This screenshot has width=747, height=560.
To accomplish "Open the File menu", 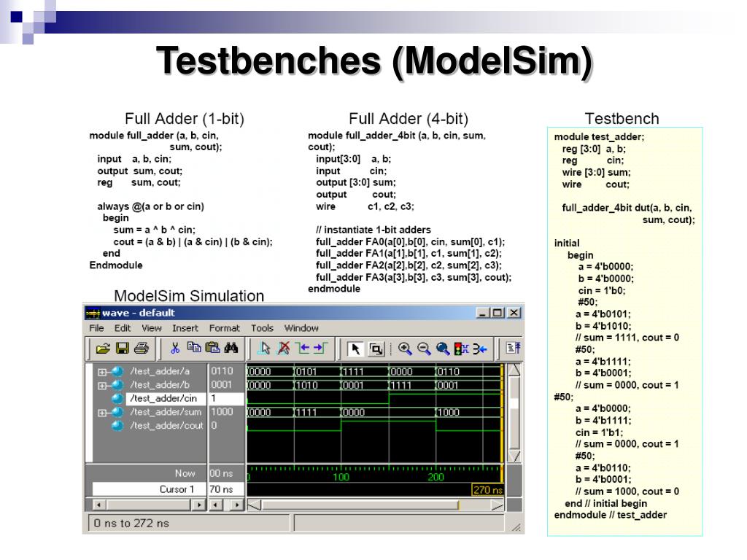I will click(x=96, y=328).
